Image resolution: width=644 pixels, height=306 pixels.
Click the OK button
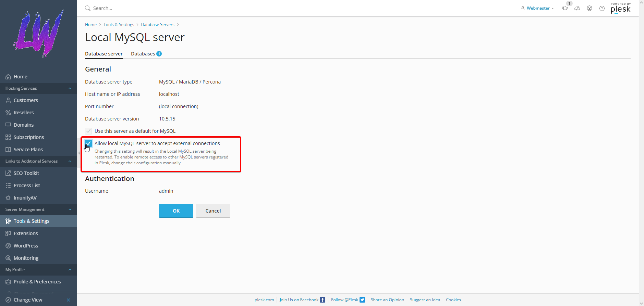pyautogui.click(x=176, y=211)
